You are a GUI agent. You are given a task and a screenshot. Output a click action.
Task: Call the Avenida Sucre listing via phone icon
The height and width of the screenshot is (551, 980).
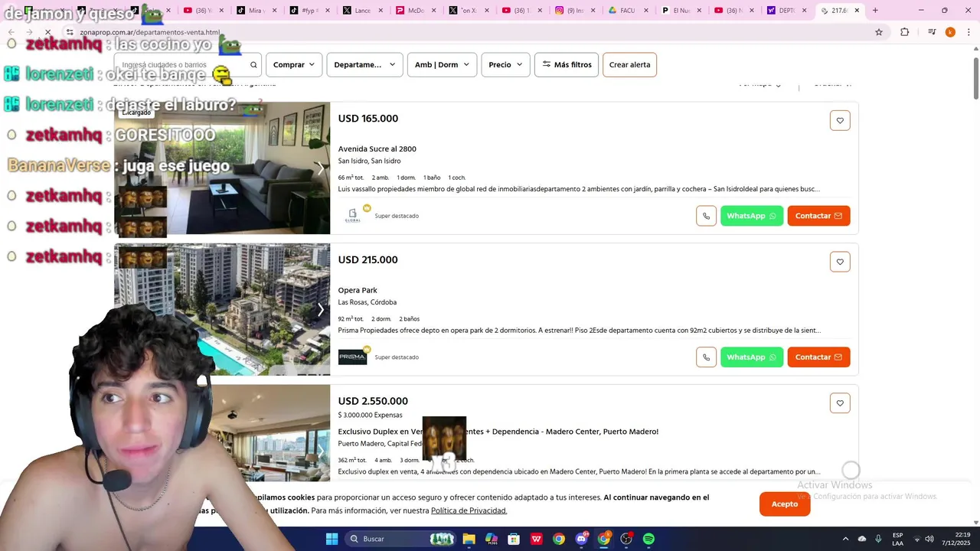coord(706,216)
